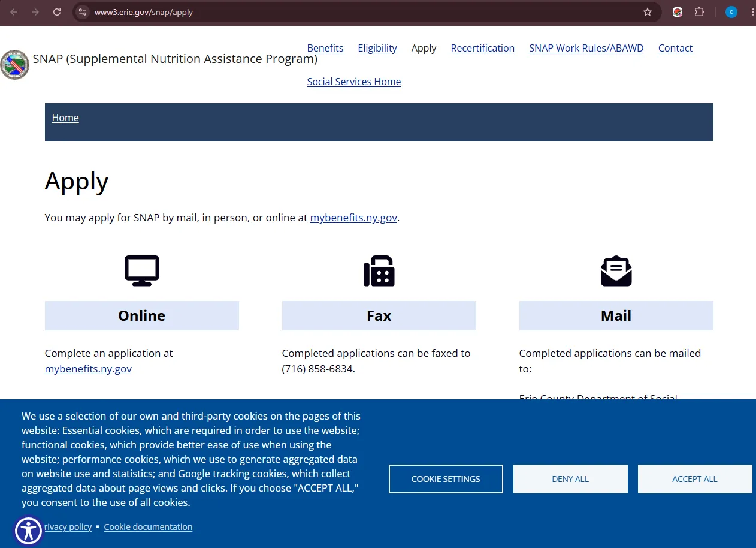Click the fax machine icon

coord(379,271)
